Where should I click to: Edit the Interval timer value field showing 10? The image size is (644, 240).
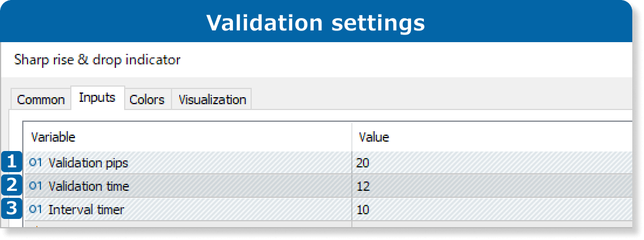pyautogui.click(x=363, y=209)
